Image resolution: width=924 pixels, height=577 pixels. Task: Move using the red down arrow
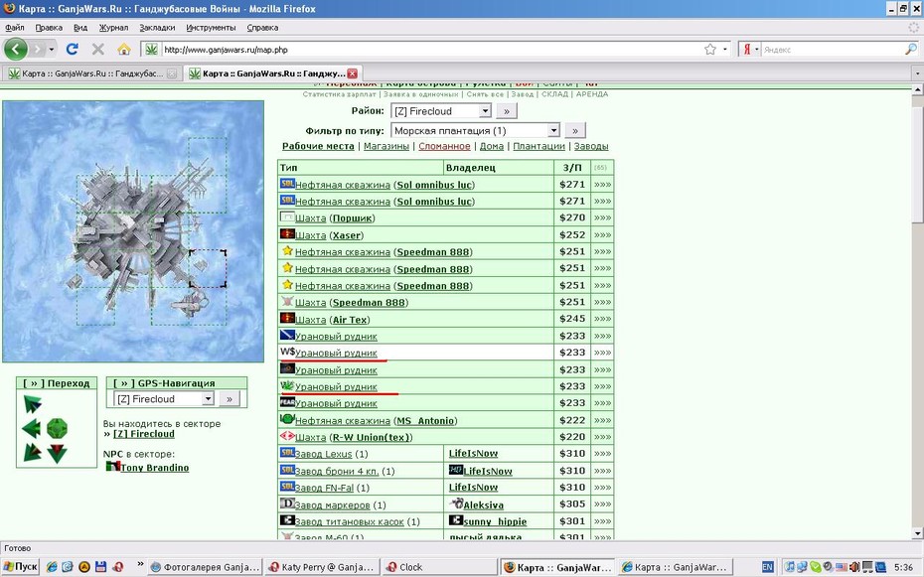point(58,453)
